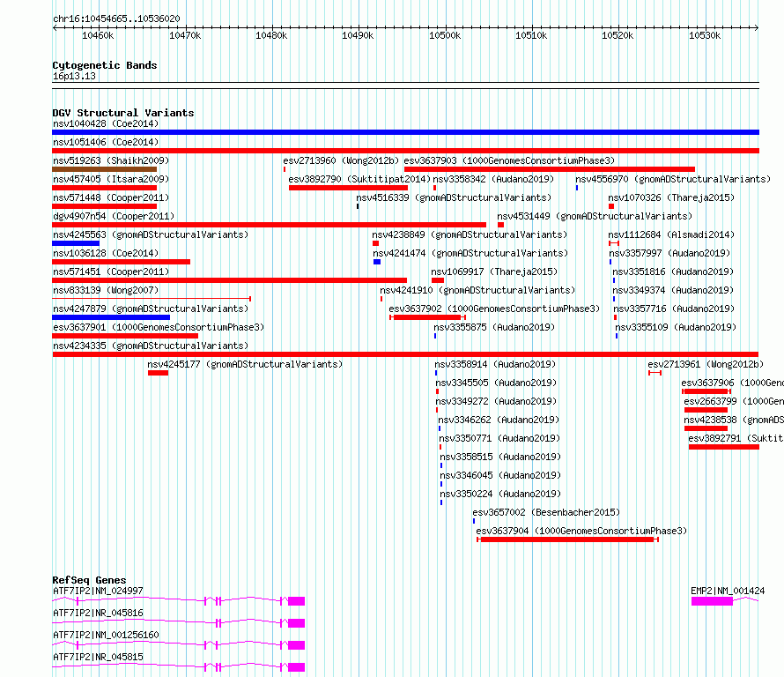Click nsv4245177 gnomAD variant label
The image size is (784, 677).
pyautogui.click(x=245, y=364)
